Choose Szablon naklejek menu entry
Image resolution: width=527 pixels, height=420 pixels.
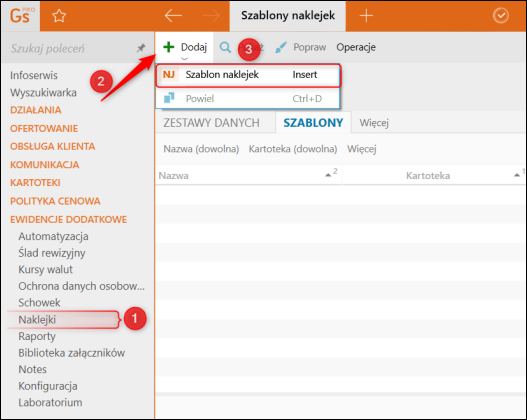(248, 75)
